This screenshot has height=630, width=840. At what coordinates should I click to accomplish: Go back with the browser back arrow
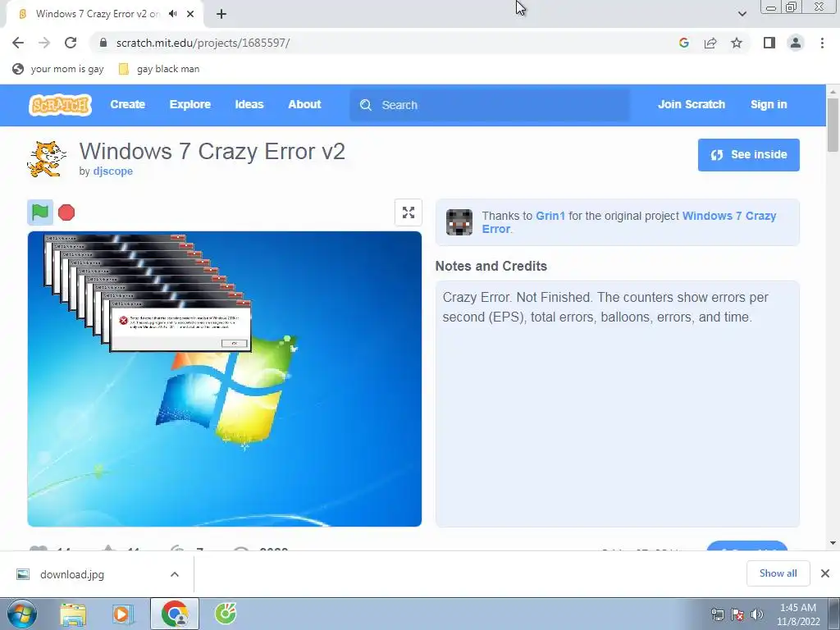coord(18,43)
